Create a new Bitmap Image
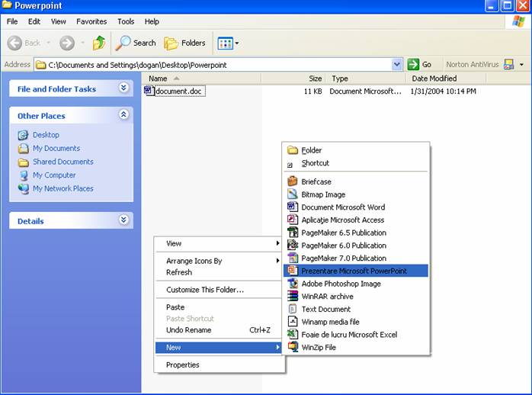Screen dimensions: 532x395 pyautogui.click(x=356, y=194)
